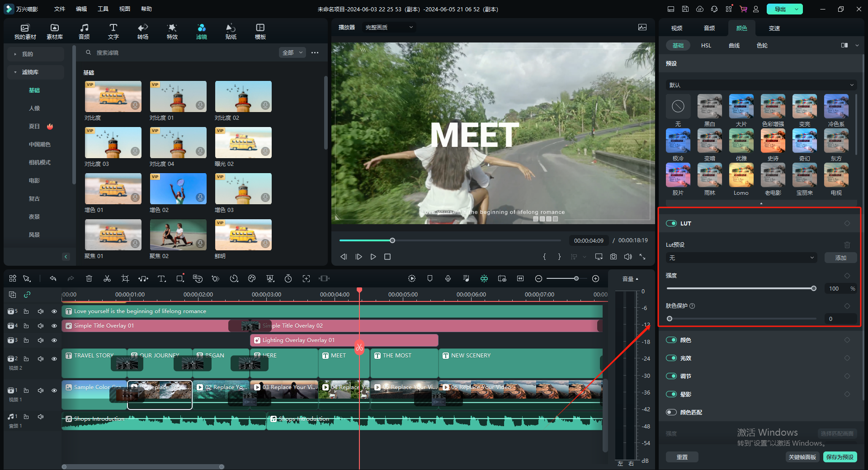Open the 贴纸 stickers panel
Screen dimensions: 868x470
(x=231, y=32)
